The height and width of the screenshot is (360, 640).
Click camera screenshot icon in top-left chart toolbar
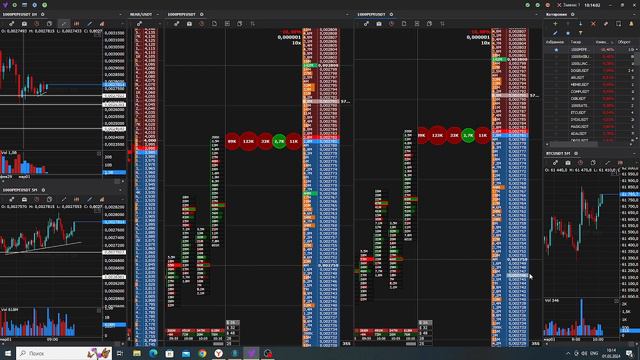[24, 24]
